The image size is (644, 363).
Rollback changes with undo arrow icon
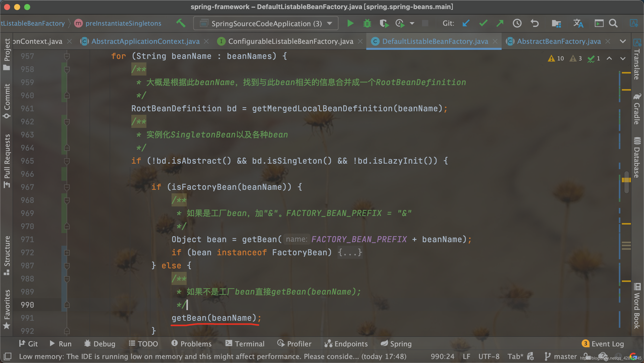click(535, 23)
